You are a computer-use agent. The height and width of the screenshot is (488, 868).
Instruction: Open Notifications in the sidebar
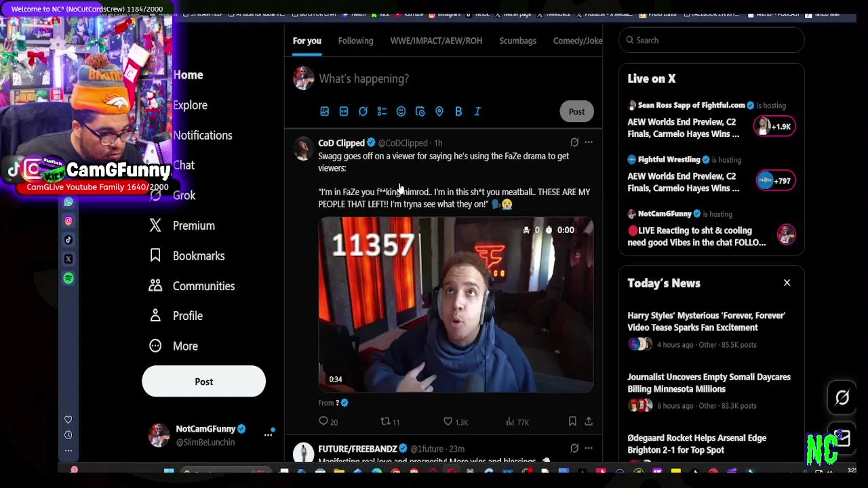pos(202,136)
